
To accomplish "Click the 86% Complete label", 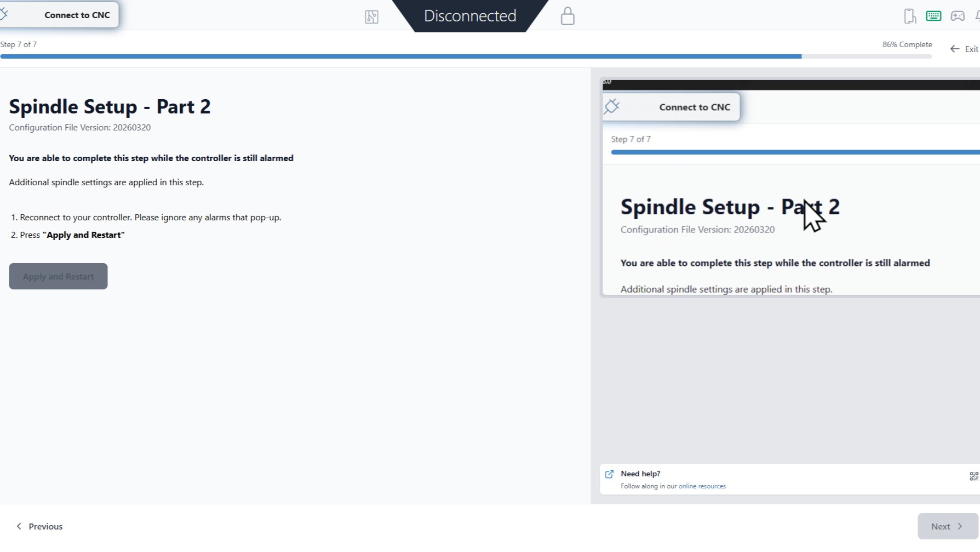I will pos(907,44).
